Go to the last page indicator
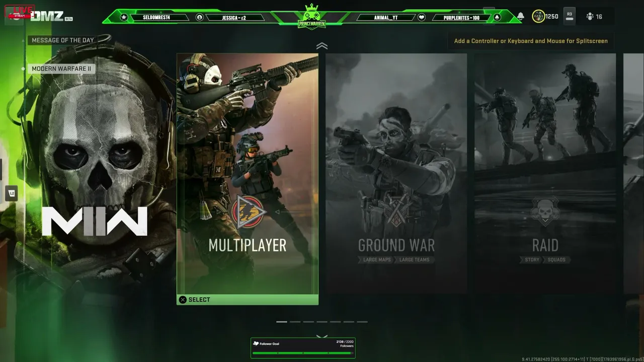 [x=362, y=322]
